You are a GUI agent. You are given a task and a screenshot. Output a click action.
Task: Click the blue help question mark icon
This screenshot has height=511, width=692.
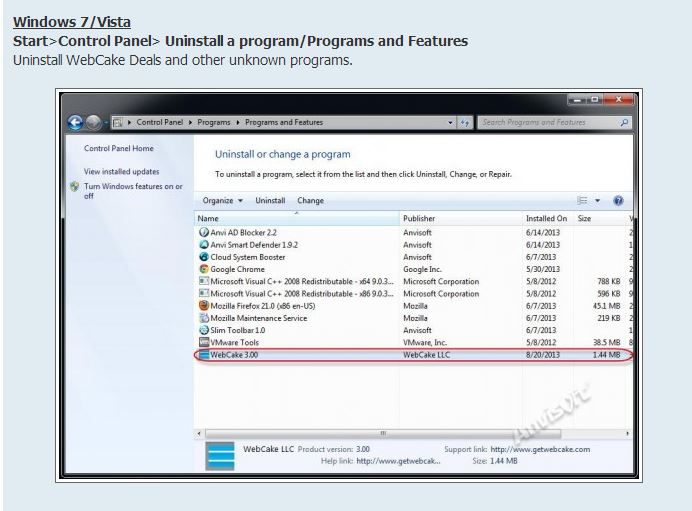point(618,201)
